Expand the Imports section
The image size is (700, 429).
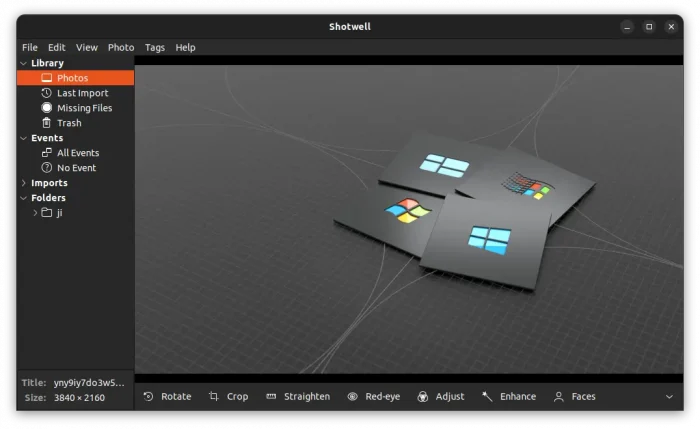point(24,183)
